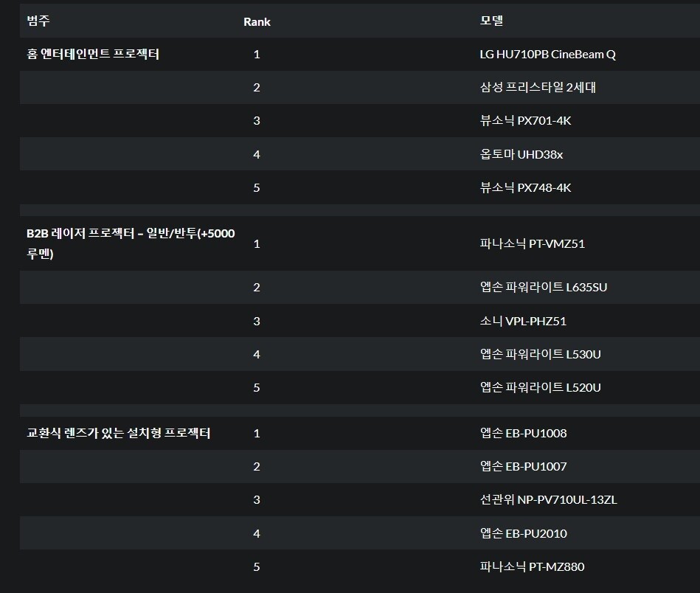The height and width of the screenshot is (593, 700).
Task: Select 뷰소닉 PX748-4K row
Action: pyautogui.click(x=525, y=187)
